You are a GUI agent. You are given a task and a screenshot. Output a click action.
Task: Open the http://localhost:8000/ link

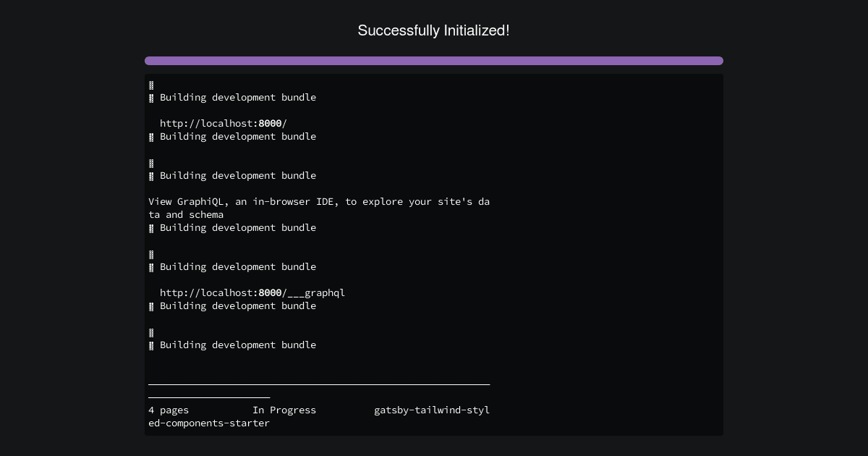pos(224,124)
